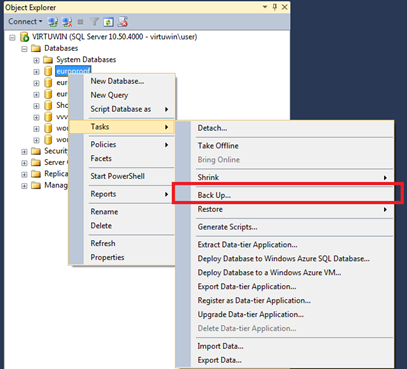This screenshot has width=407, height=369.
Task: Select Export Data-tier Application...
Action: (x=285, y=287)
